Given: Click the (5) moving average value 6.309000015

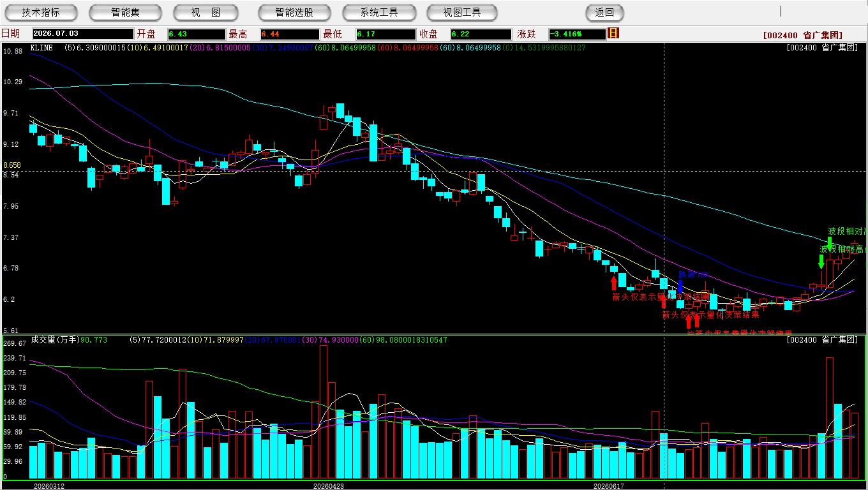Looking at the screenshot, I should pyautogui.click(x=94, y=47).
